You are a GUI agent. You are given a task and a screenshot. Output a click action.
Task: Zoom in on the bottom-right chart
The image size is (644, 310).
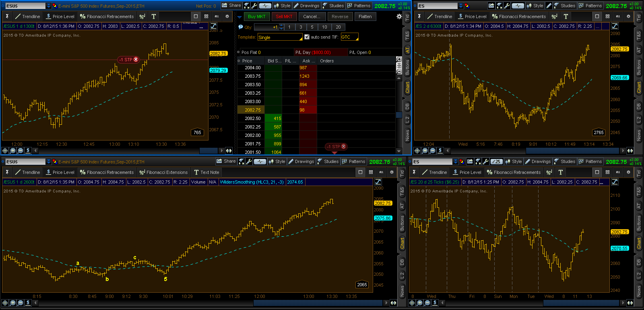[420, 303]
